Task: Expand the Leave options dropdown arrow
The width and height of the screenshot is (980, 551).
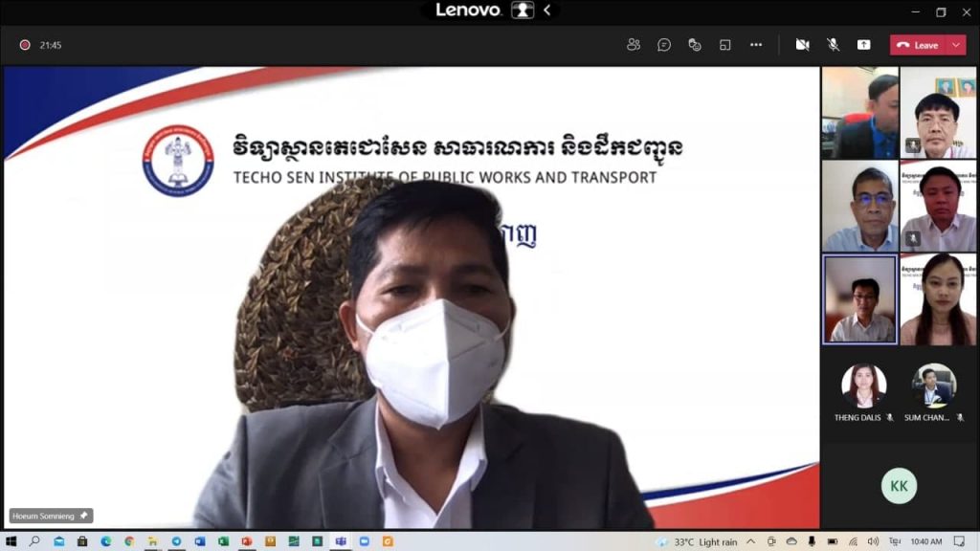Action: click(956, 45)
